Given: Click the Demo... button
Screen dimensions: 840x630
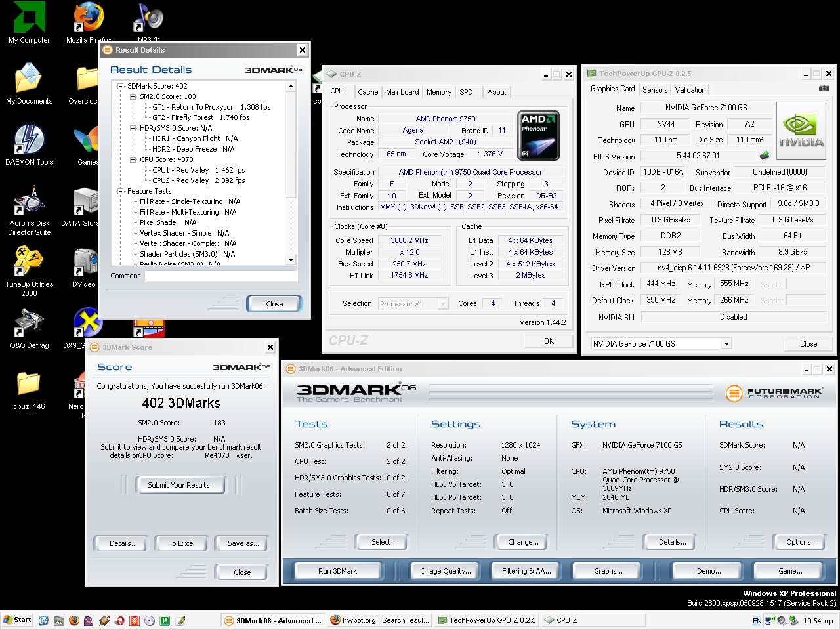Looking at the screenshot, I should (x=709, y=571).
